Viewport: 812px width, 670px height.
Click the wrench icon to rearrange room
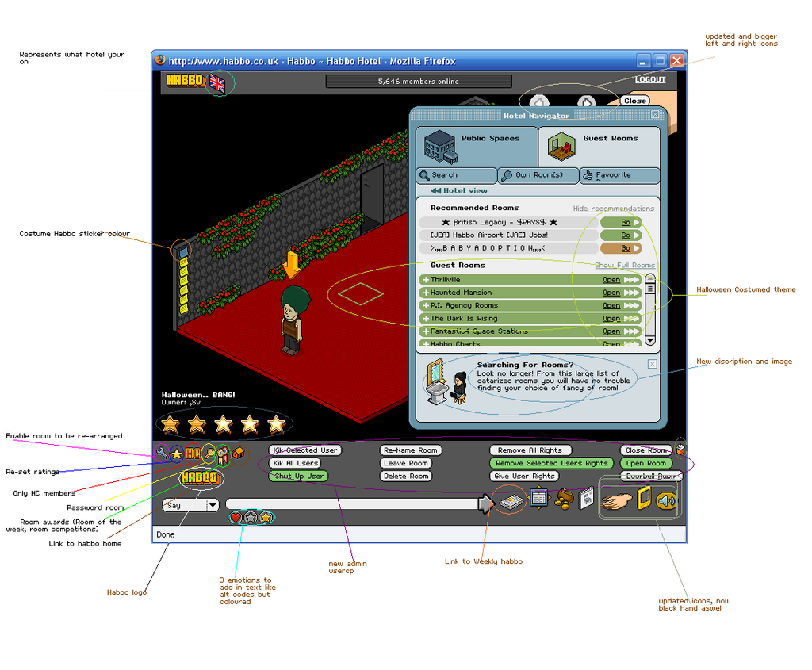point(163,454)
